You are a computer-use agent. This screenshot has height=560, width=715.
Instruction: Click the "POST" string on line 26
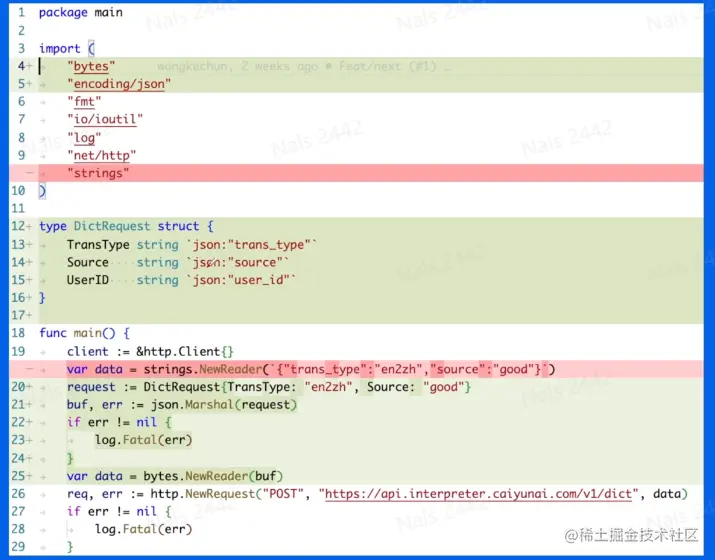(x=283, y=494)
